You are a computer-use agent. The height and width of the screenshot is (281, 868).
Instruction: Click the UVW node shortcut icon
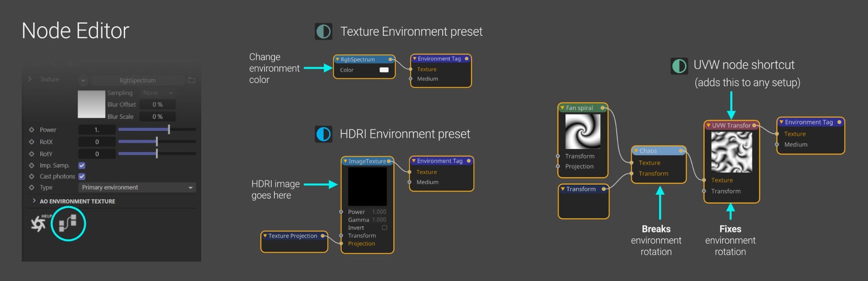pos(679,66)
